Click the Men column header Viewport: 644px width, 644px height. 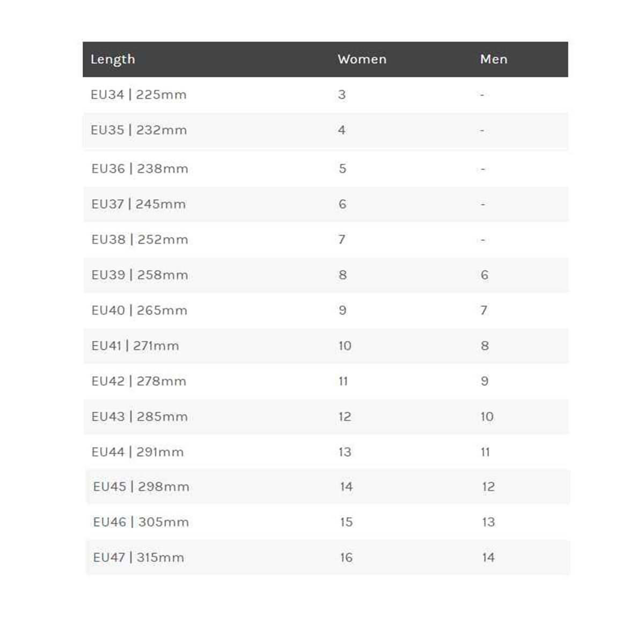(x=493, y=59)
